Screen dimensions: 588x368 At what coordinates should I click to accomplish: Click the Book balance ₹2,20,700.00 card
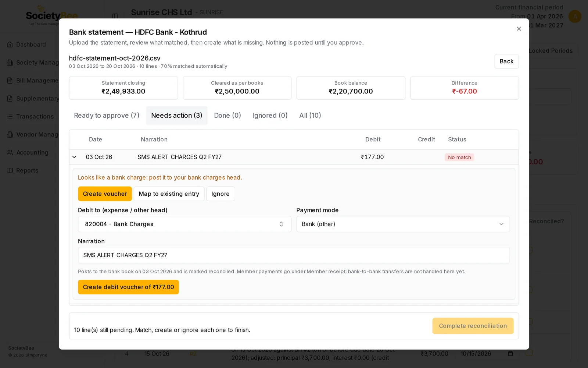click(351, 88)
